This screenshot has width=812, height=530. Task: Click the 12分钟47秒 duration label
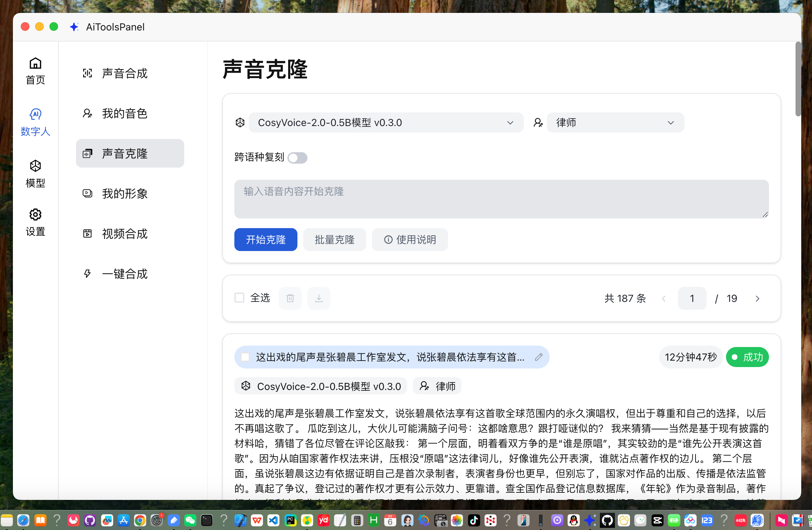(691, 357)
